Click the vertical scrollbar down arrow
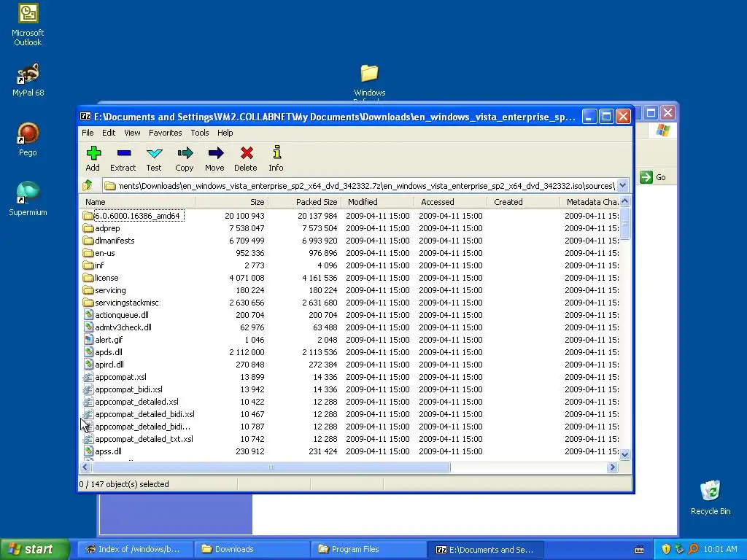This screenshot has width=747, height=560. pyautogui.click(x=624, y=454)
